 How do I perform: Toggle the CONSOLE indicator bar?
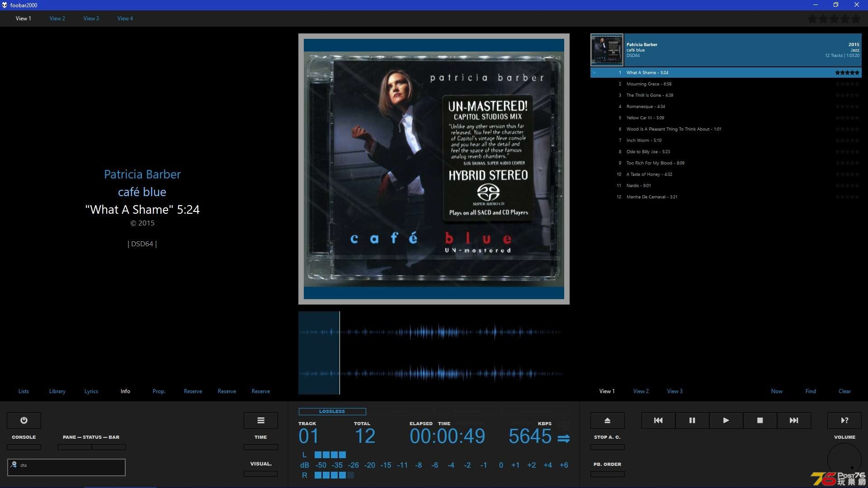point(24,447)
